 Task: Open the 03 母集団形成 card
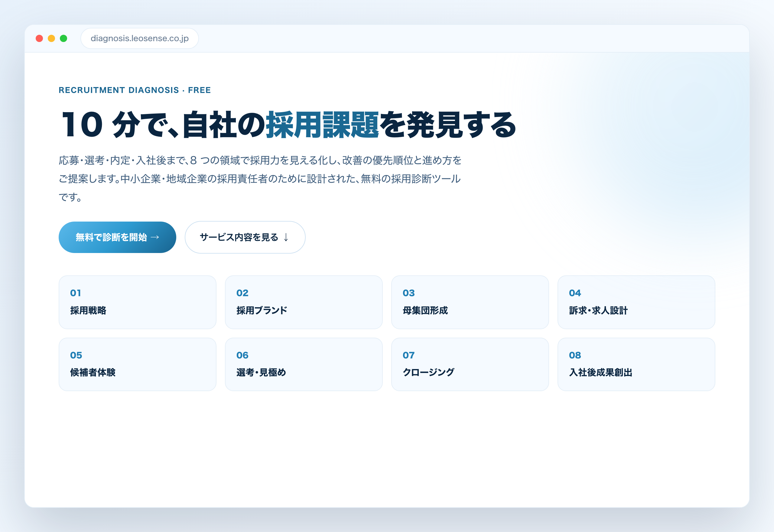tap(470, 302)
